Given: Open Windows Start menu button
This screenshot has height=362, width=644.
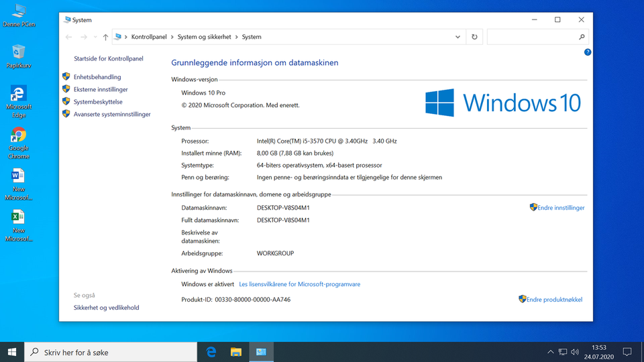Looking at the screenshot, I should coord(12,352).
